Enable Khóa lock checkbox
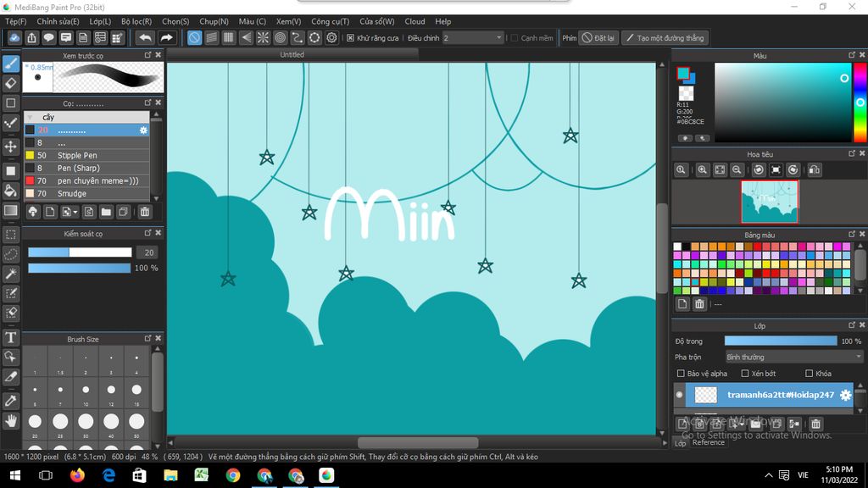Image resolution: width=868 pixels, height=488 pixels. click(810, 374)
